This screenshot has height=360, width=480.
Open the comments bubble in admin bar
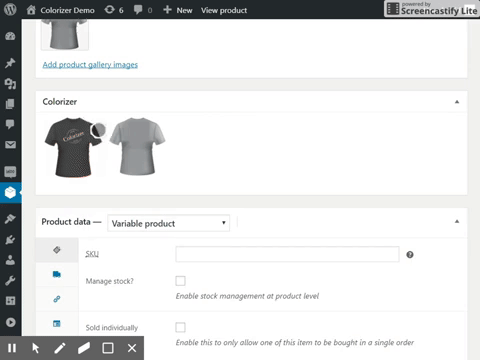[143, 10]
